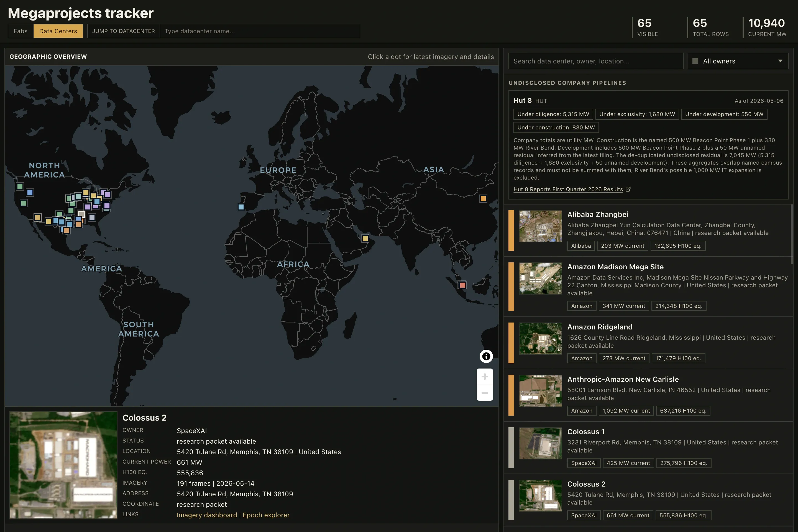Click Under development 550 MW tag
This screenshot has width=798, height=532.
pyautogui.click(x=724, y=114)
